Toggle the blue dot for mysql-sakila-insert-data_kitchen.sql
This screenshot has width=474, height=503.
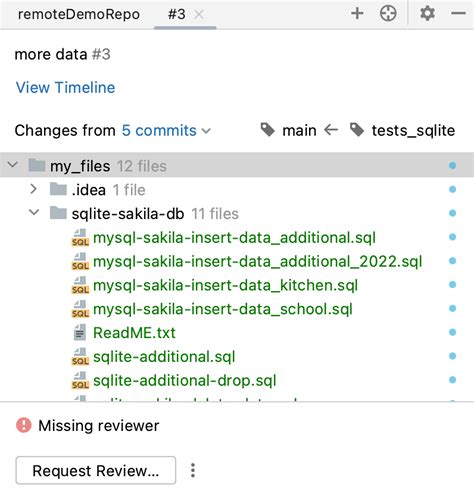pos(452,285)
